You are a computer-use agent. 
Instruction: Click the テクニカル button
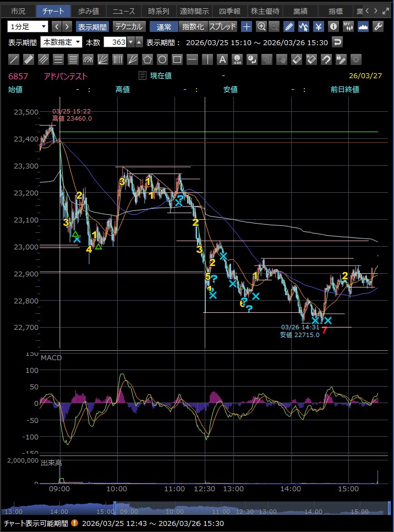pyautogui.click(x=129, y=26)
